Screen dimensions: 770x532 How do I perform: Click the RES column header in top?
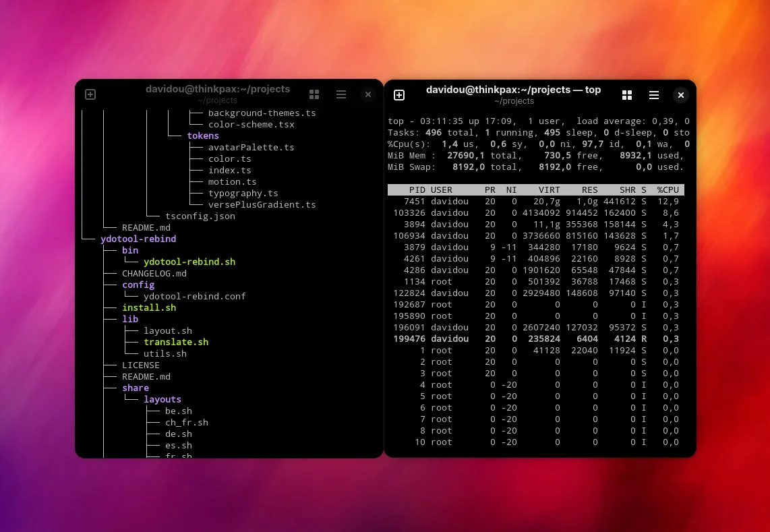590,189
